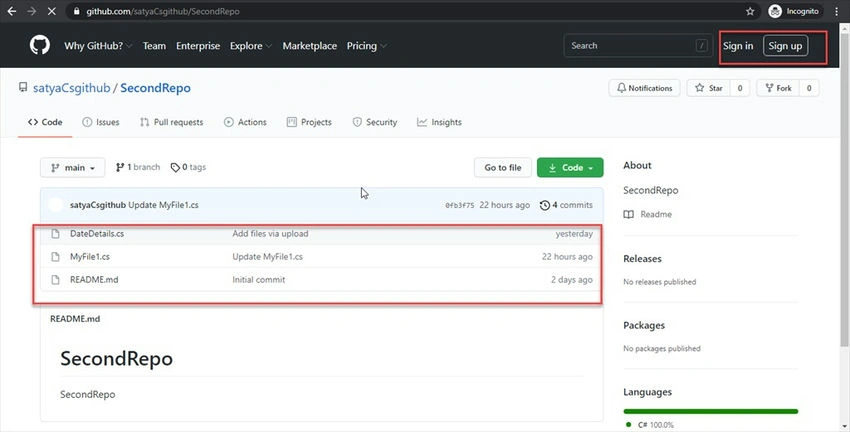Open the Team page
Image resolution: width=850 pixels, height=432 pixels.
tap(154, 46)
